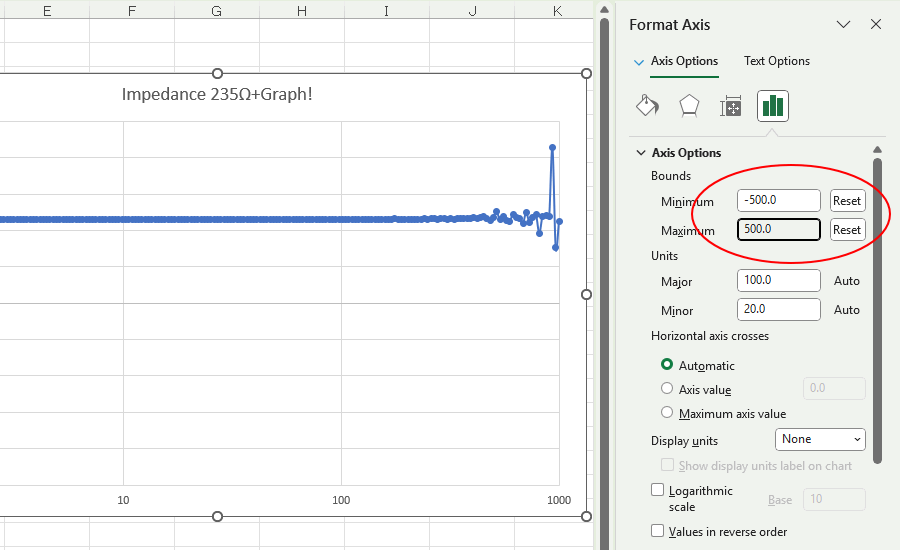This screenshot has height=550, width=900.
Task: Switch to the Text Options tab
Action: tap(777, 61)
